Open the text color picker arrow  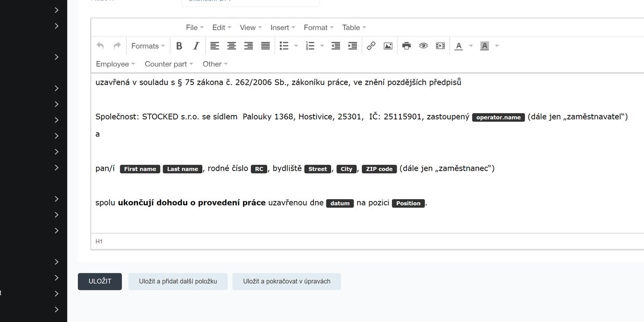pyautogui.click(x=471, y=46)
